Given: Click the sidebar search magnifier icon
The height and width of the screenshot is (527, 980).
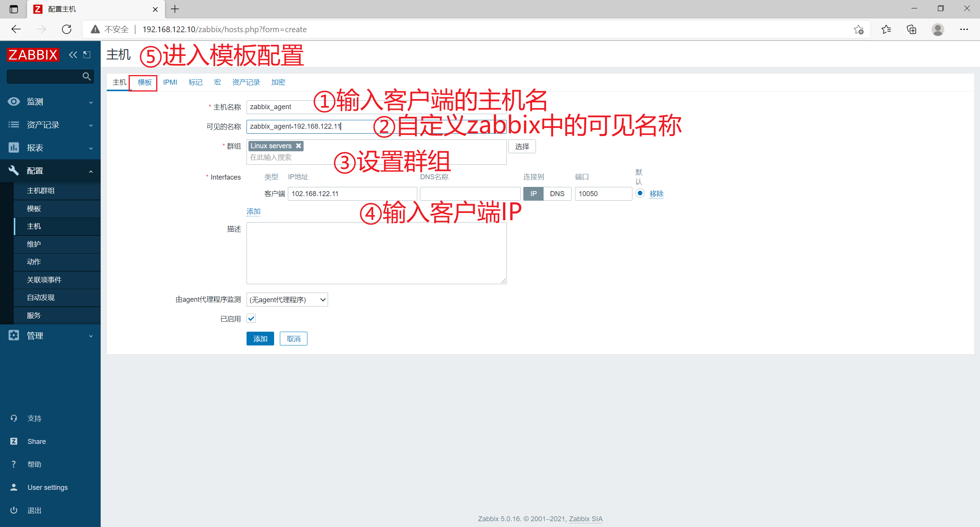Looking at the screenshot, I should 87,77.
